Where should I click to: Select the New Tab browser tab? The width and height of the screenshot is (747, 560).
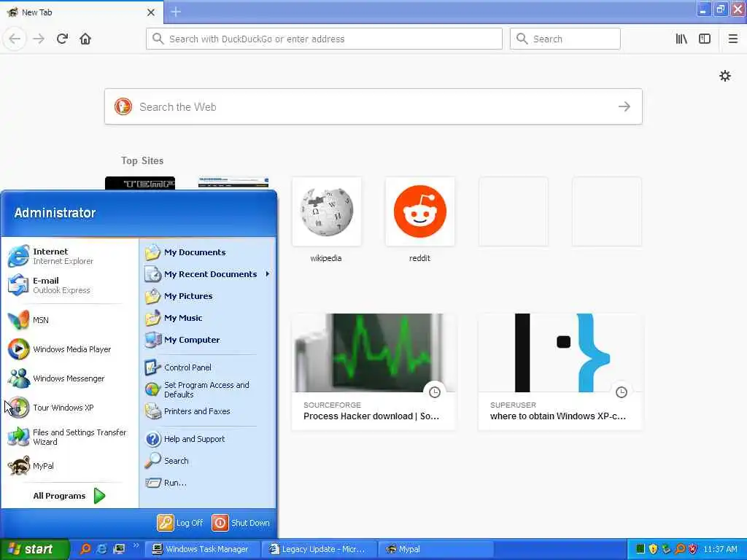[82, 12]
